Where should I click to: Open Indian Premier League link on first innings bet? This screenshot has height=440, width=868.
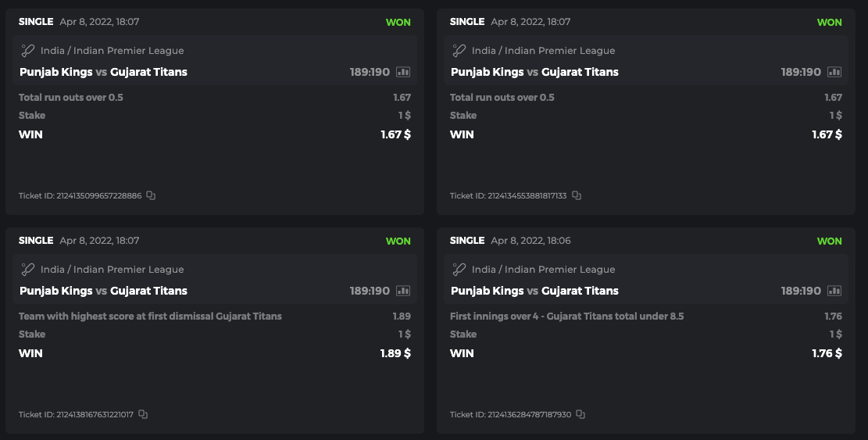pyautogui.click(x=544, y=270)
